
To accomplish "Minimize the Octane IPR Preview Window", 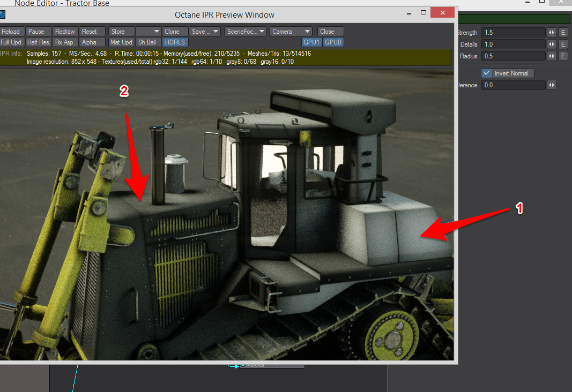I will pos(409,13).
